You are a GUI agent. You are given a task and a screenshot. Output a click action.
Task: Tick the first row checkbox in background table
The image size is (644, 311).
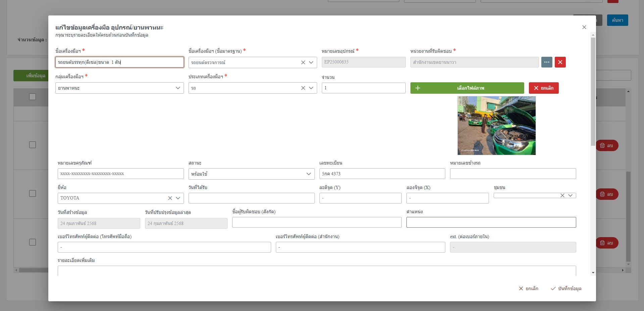coord(33,145)
